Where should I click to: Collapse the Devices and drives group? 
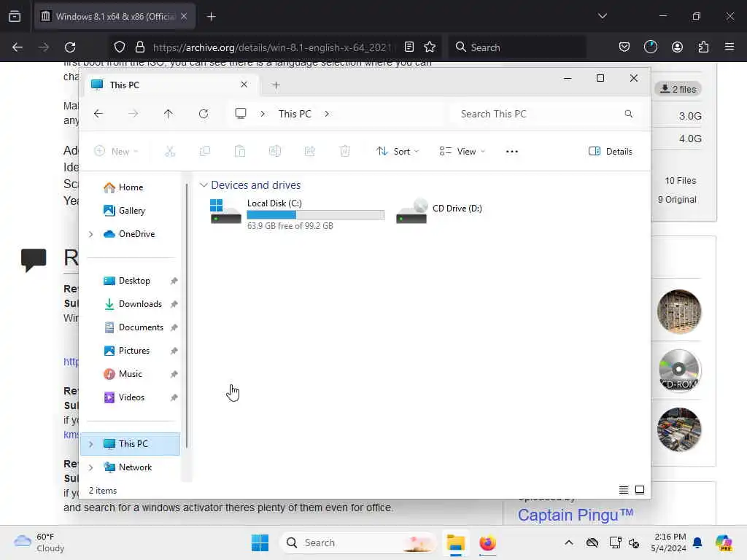pyautogui.click(x=204, y=184)
